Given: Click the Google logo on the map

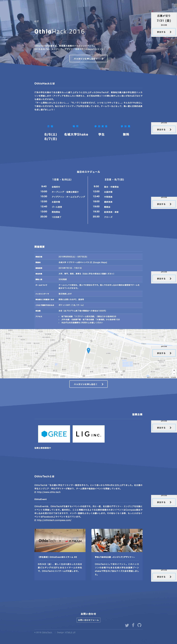Looking at the screenshot, I should 5,377.
